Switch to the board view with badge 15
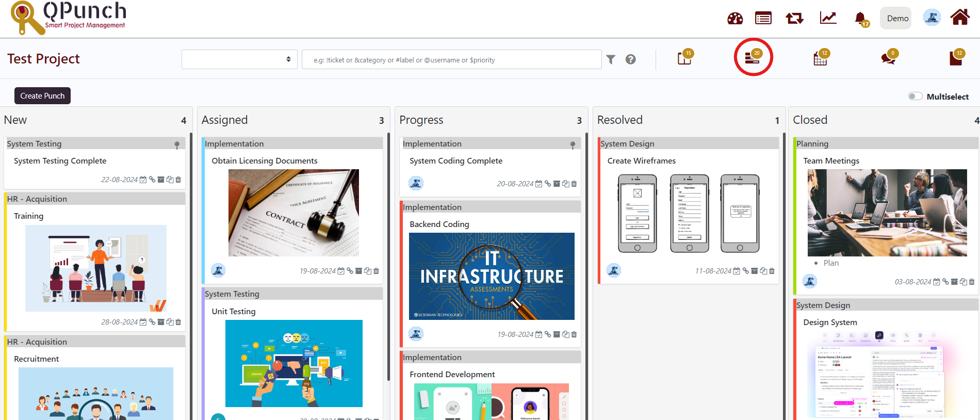The height and width of the screenshot is (420, 980). tap(684, 58)
